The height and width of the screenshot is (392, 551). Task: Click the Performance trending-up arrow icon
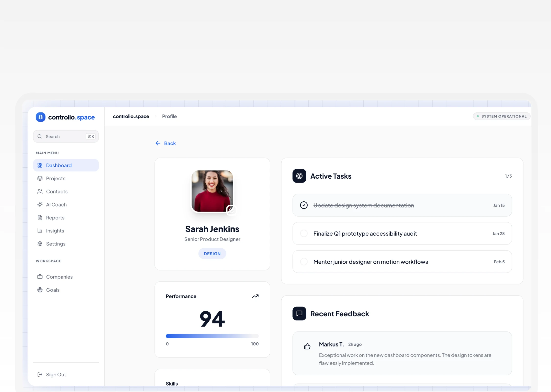pos(255,296)
